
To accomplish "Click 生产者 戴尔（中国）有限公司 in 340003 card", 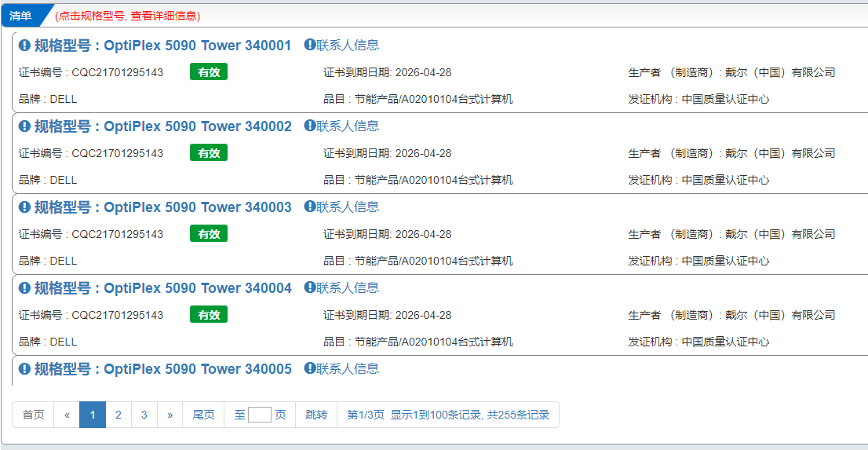I will click(731, 234).
